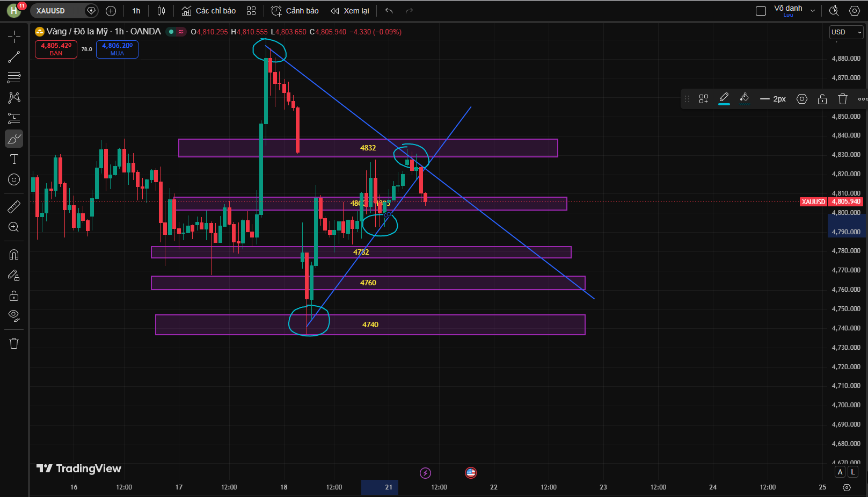868x497 pixels.
Task: Select the trend line drawing tool
Action: tap(14, 57)
